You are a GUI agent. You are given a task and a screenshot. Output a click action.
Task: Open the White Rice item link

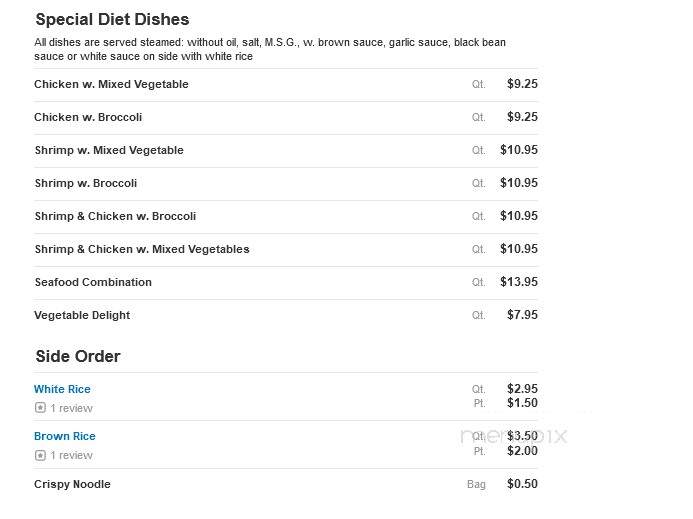tap(62, 389)
